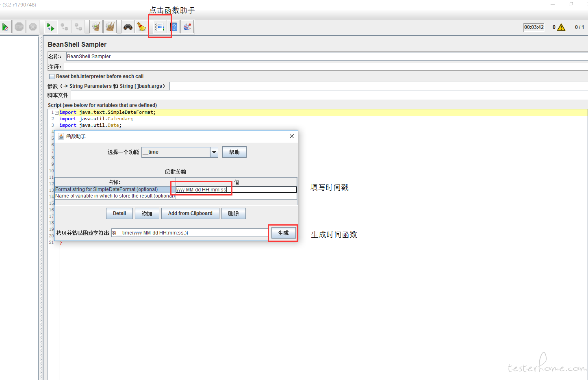The width and height of the screenshot is (588, 380).
Task: Click the format string value cell
Action: click(236, 189)
